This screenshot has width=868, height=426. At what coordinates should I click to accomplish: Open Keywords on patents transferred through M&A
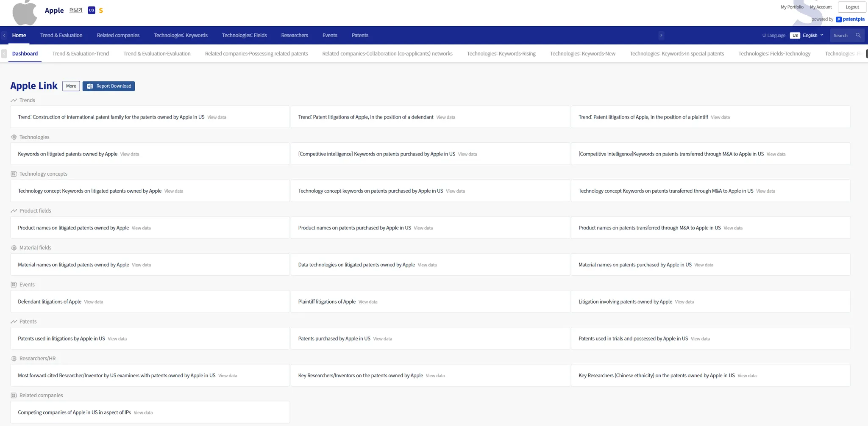710,154
